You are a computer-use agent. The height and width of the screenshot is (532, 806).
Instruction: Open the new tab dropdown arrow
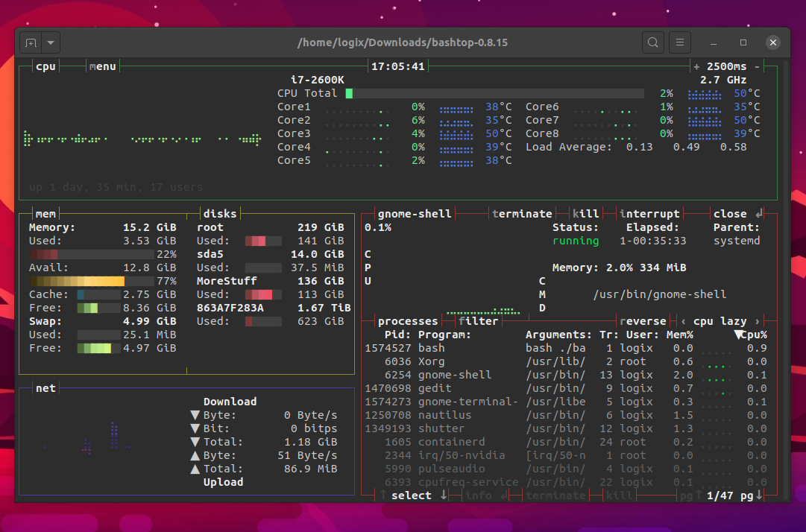point(49,42)
